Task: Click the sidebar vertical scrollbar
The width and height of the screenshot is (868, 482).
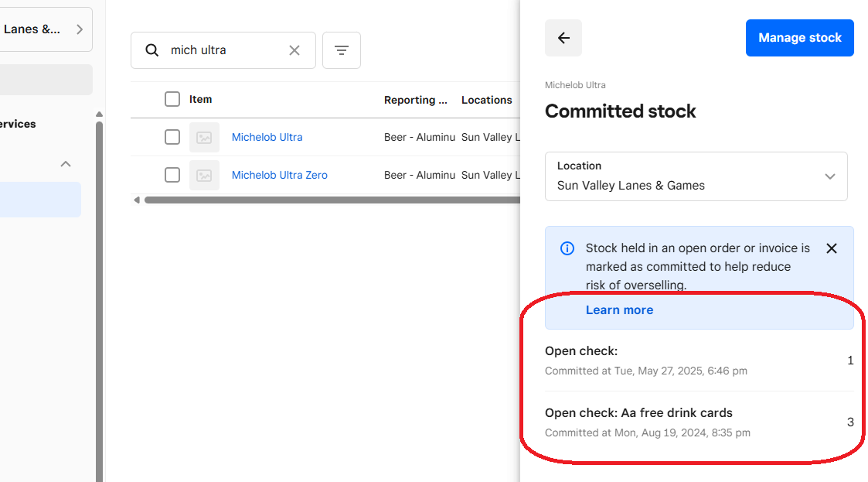Action: (99, 302)
